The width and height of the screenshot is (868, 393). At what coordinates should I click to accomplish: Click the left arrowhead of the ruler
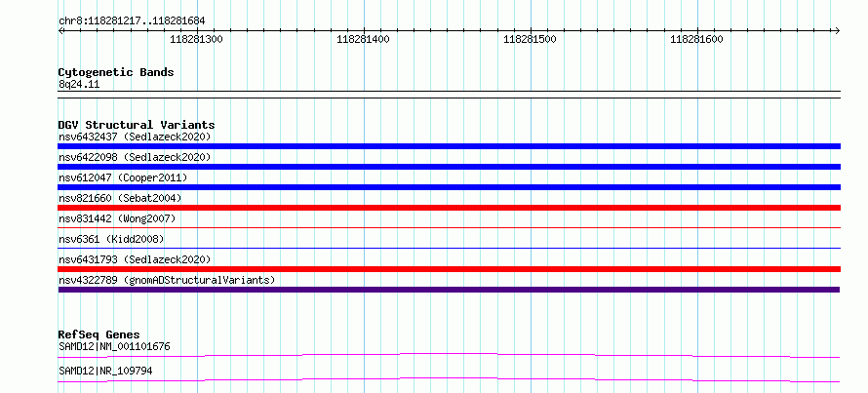[x=60, y=30]
